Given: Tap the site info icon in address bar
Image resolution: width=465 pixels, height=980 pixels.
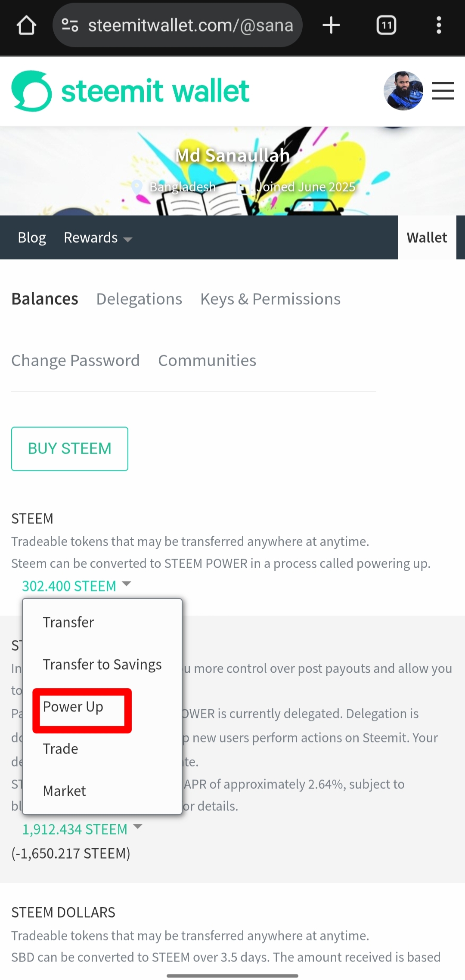Looking at the screenshot, I should pyautogui.click(x=70, y=25).
